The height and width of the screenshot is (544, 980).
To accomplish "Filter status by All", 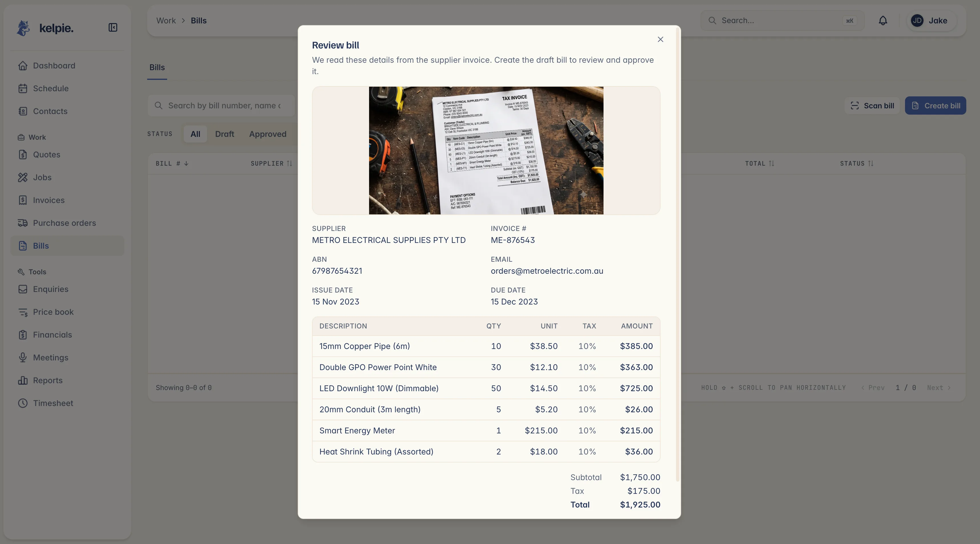I will (x=195, y=134).
